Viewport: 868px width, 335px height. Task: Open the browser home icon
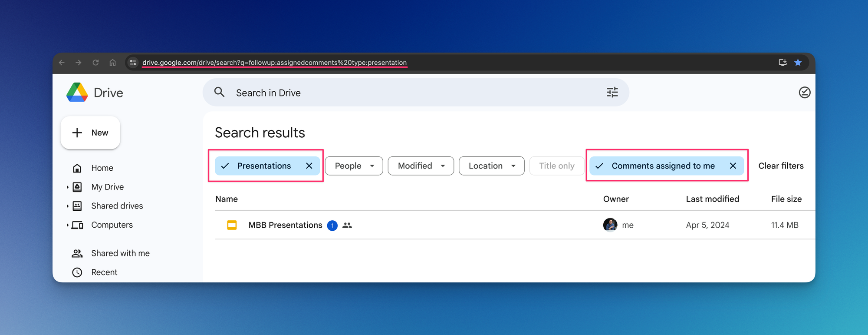tap(112, 63)
